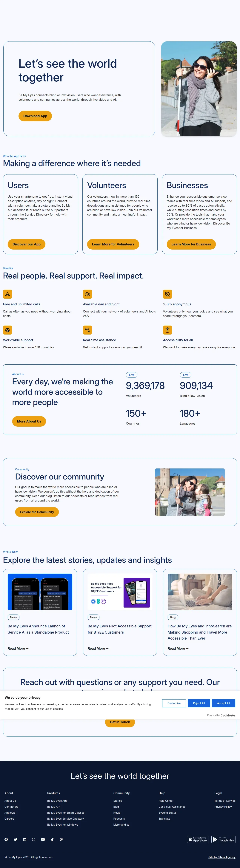Open the Mastodon icon in footer
The image size is (240, 868).
click(x=61, y=839)
